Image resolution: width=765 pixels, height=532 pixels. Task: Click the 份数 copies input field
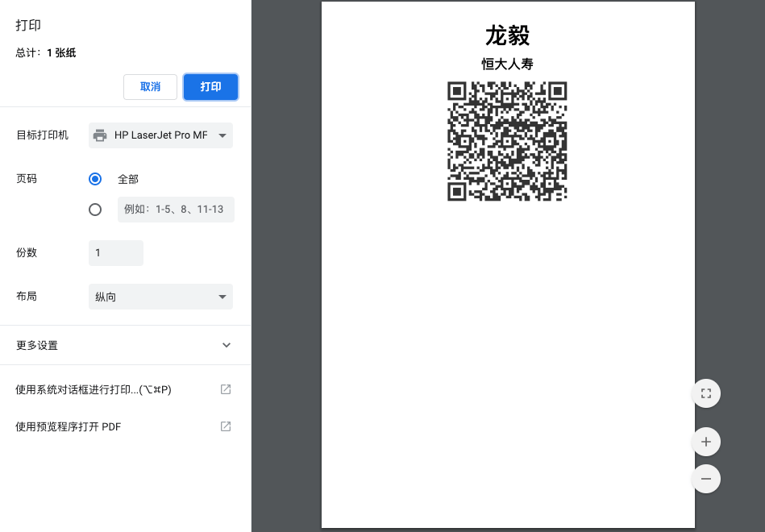[116, 253]
